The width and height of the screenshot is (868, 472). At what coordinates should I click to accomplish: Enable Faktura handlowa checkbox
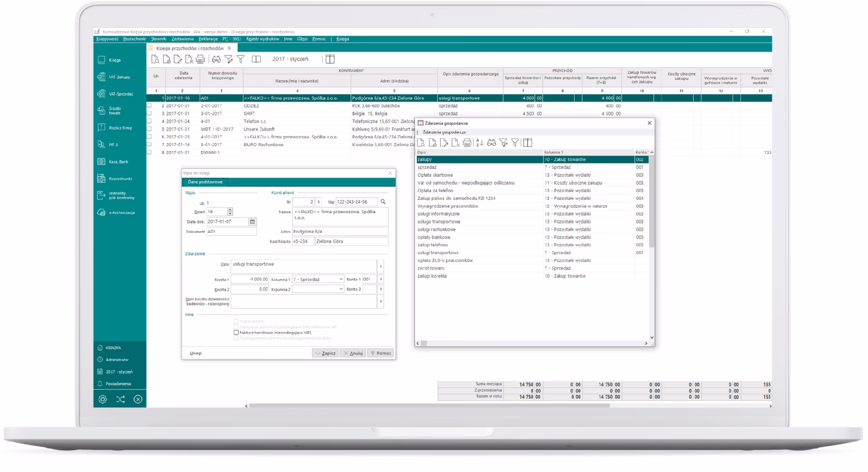pyautogui.click(x=236, y=333)
